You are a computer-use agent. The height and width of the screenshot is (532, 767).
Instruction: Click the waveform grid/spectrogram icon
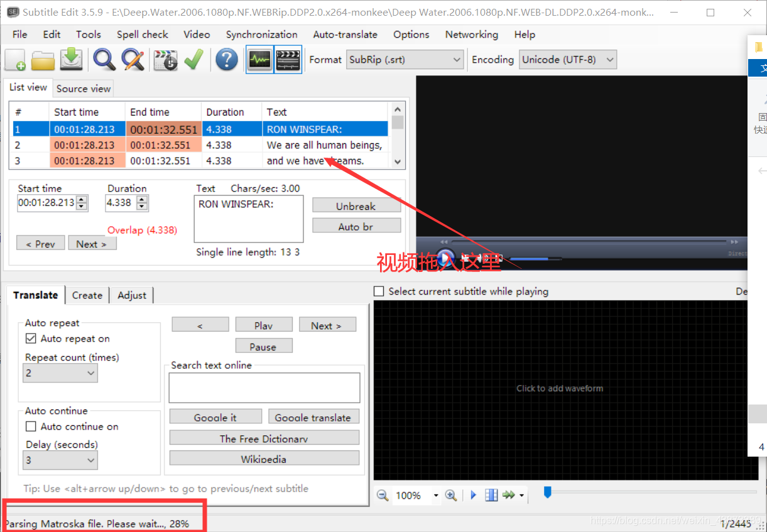[491, 496]
